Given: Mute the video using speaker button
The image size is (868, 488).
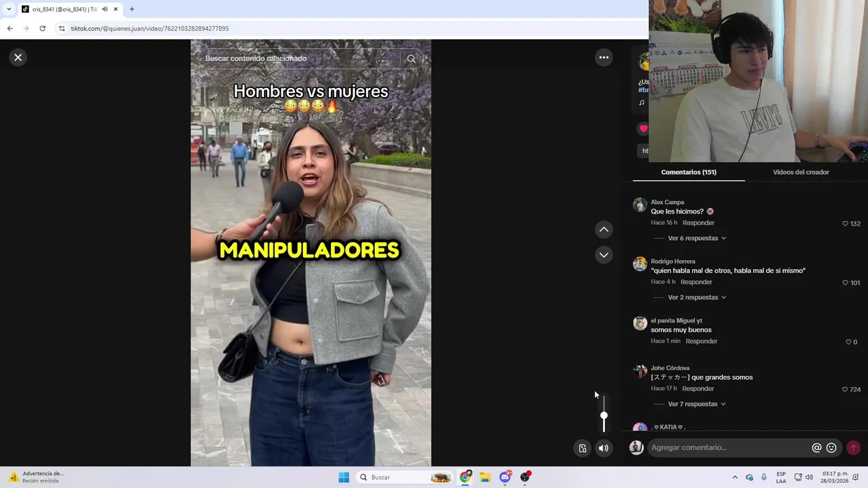Looking at the screenshot, I should click(604, 448).
